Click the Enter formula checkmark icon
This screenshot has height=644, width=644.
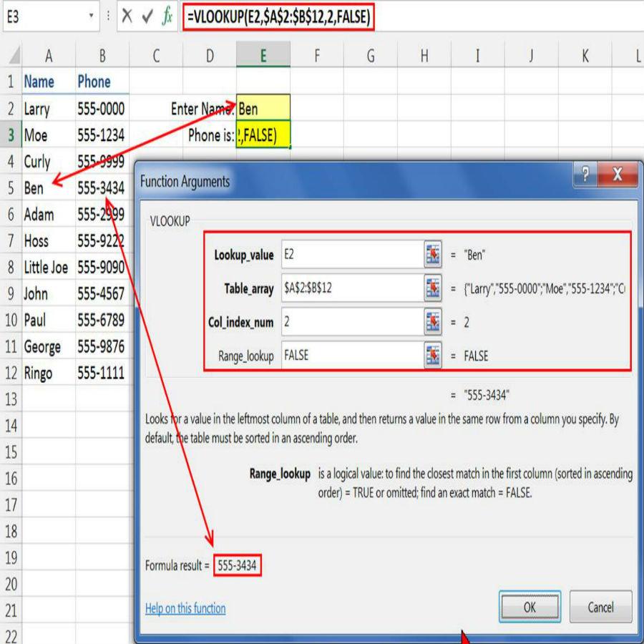pos(147,16)
